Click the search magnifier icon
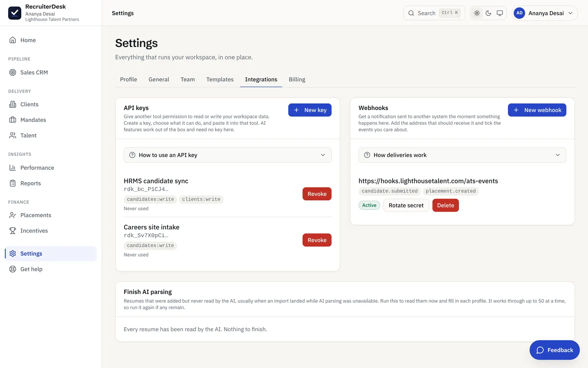Image resolution: width=588 pixels, height=368 pixels. click(411, 13)
